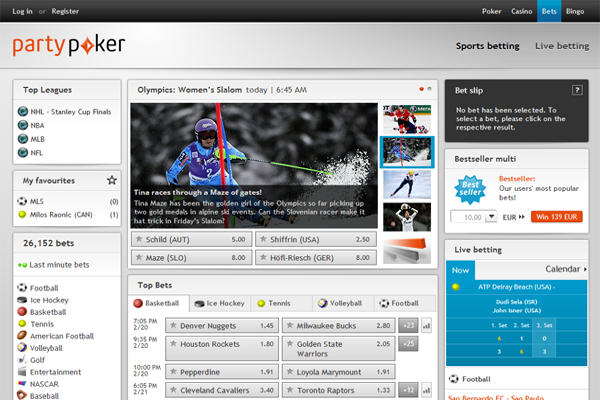Select the Now tab in Live betting
Viewport: 600px width, 400px height.
pyautogui.click(x=460, y=270)
